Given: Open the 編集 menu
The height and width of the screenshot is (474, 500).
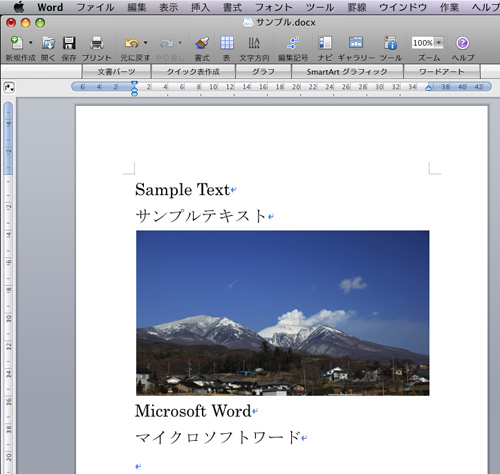Looking at the screenshot, I should [137, 7].
